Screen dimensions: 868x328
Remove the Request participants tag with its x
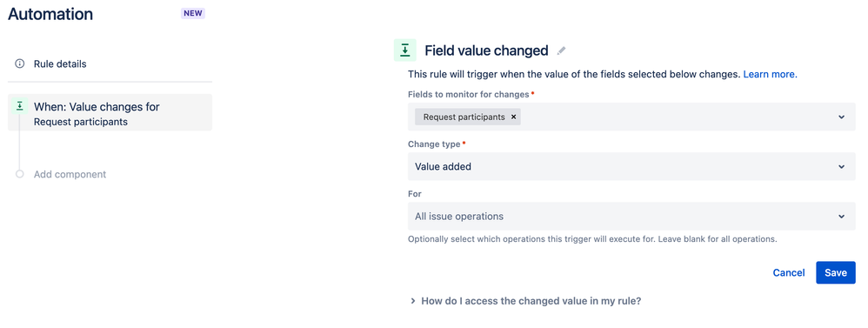(513, 117)
